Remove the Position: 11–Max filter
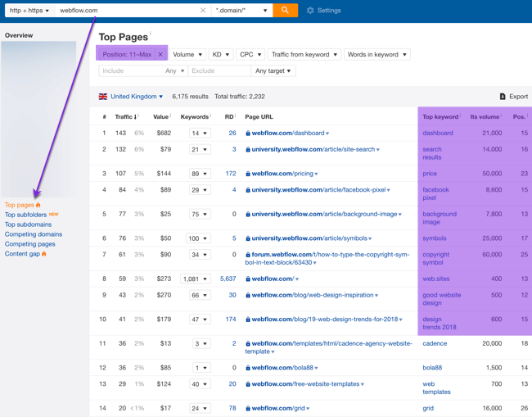This screenshot has height=417, width=532. pos(160,55)
